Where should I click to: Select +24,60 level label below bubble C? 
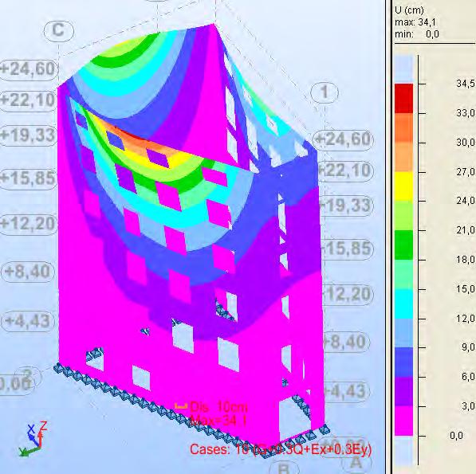pos(28,69)
